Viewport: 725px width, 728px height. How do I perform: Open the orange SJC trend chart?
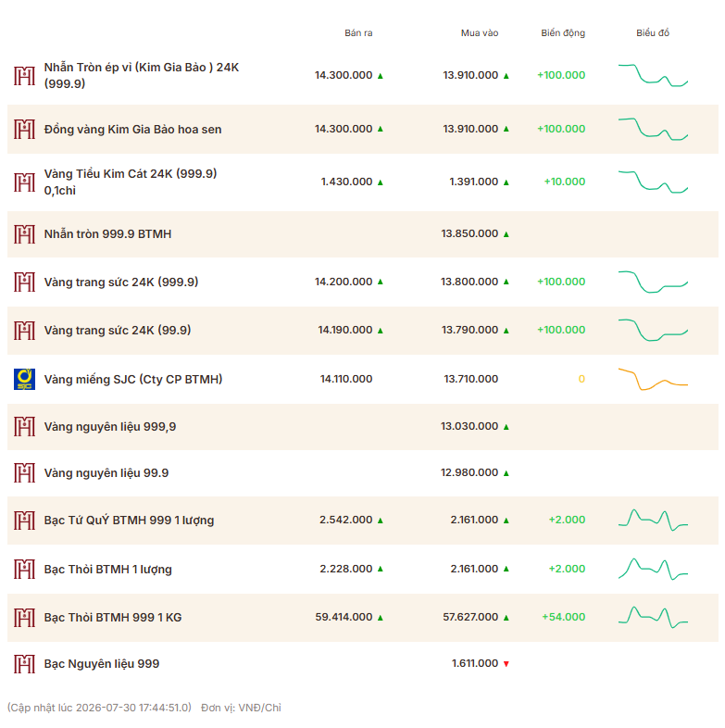coord(653,379)
